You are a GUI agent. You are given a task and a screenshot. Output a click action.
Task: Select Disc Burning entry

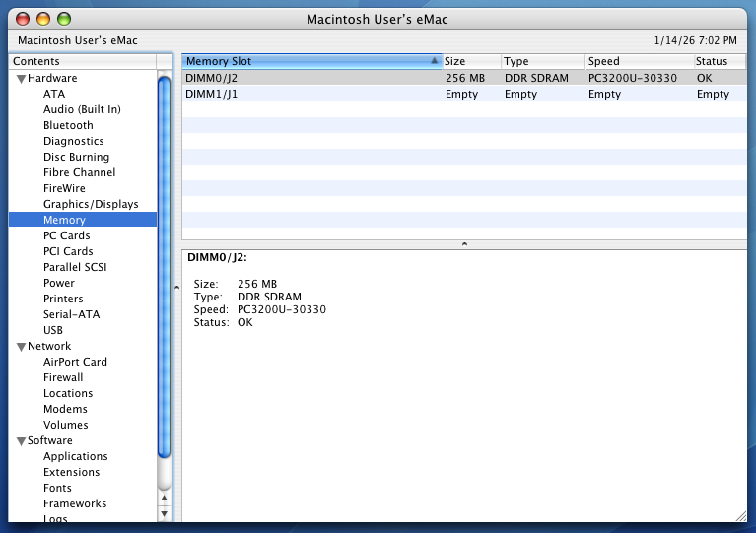[76, 157]
